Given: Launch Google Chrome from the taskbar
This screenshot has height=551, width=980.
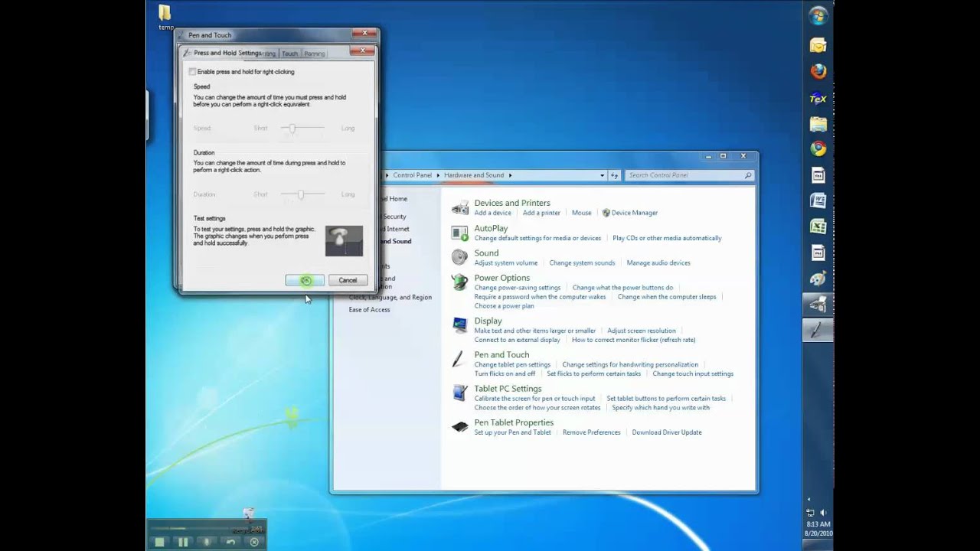Looking at the screenshot, I should 818,149.
